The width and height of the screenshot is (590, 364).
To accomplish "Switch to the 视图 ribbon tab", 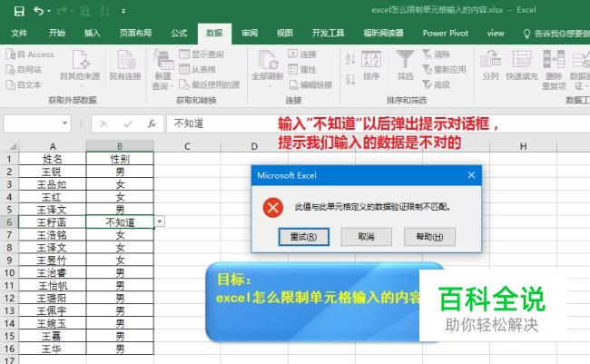I will (285, 33).
